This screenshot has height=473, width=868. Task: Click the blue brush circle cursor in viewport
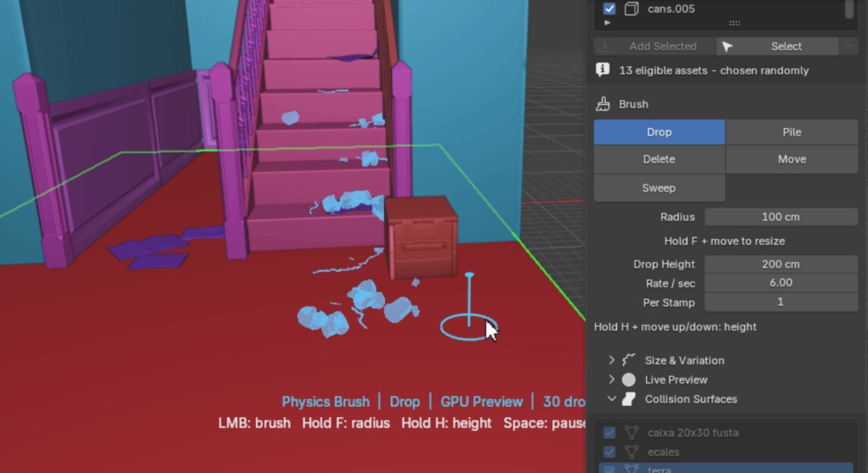[468, 327]
